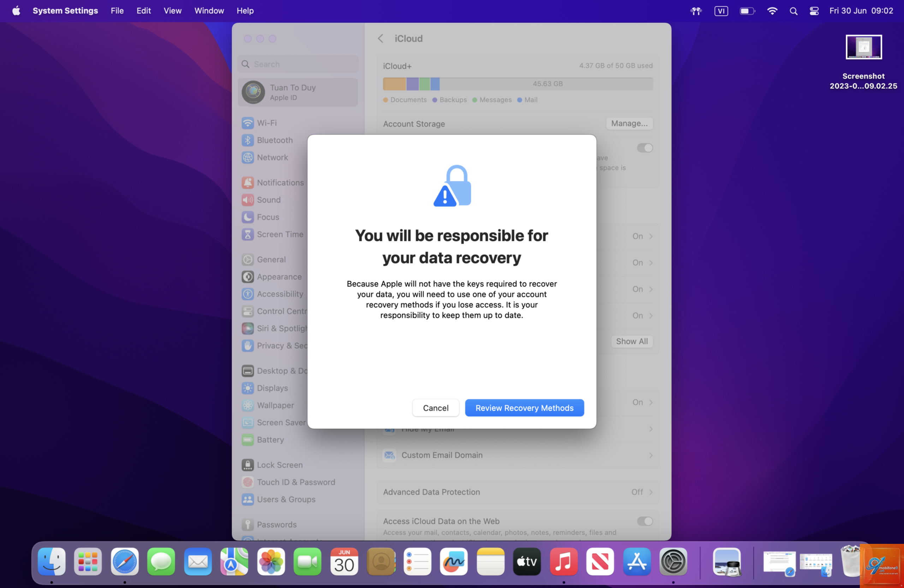Screen dimensions: 904x588
Task: Open Messages app in Dock
Action: (161, 562)
